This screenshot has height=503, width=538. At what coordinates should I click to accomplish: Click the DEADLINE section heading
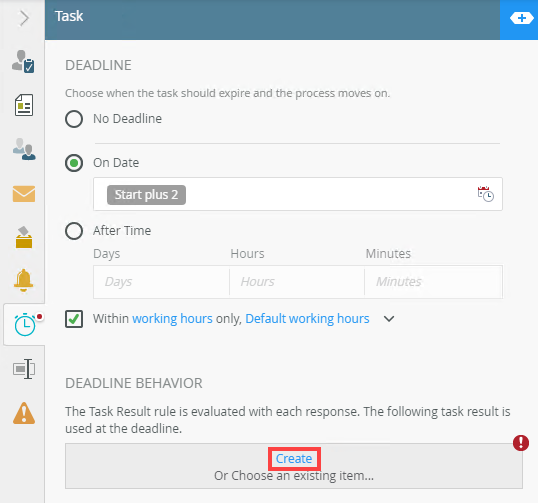tap(98, 65)
